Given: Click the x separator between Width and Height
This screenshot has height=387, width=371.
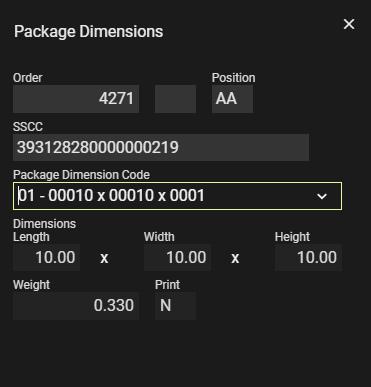Looking at the screenshot, I should click(x=235, y=258).
